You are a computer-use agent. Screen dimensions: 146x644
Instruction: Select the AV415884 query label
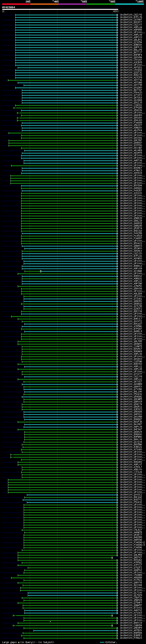[8, 8]
